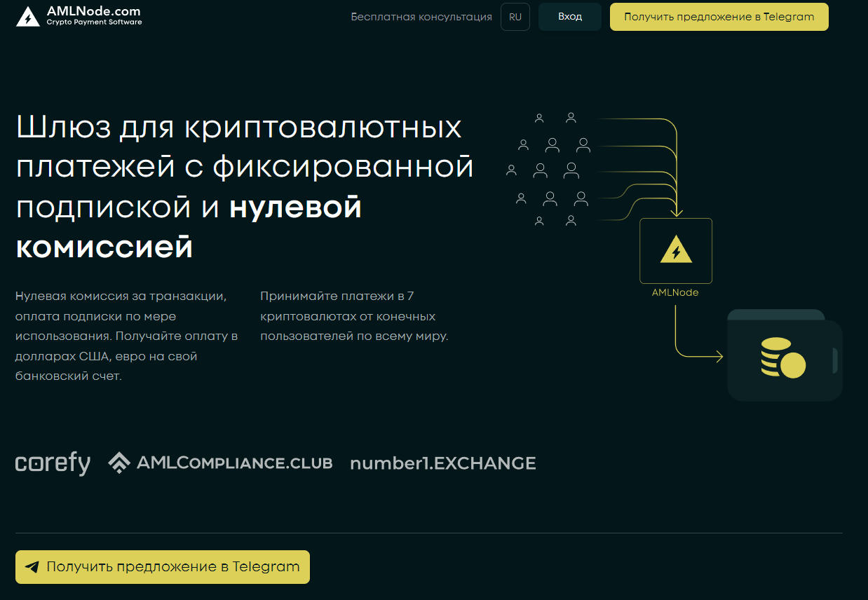
Task: Click the Telegram paper plane icon
Action: (x=32, y=567)
